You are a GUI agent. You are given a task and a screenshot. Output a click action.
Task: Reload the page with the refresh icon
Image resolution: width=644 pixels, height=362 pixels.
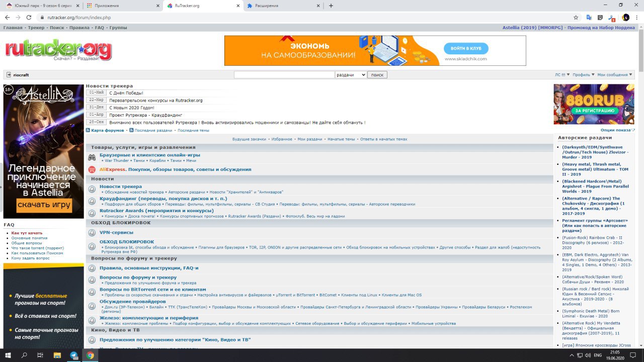click(29, 17)
